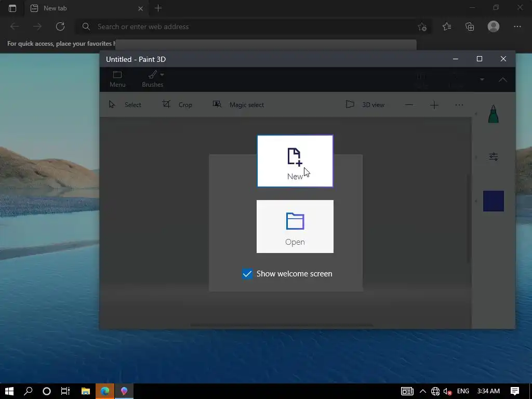Create a New project
Screen dimensions: 532x399
pos(295,161)
